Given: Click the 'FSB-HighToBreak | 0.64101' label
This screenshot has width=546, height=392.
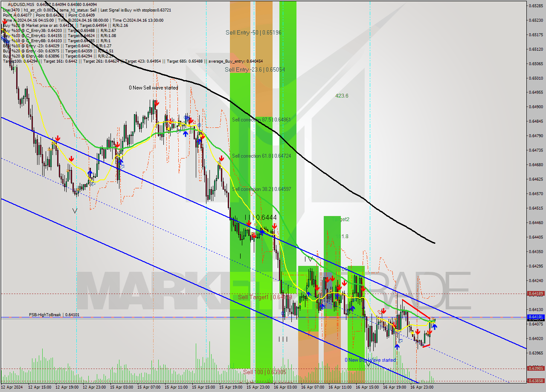Looking at the screenshot, I should pos(54,315).
